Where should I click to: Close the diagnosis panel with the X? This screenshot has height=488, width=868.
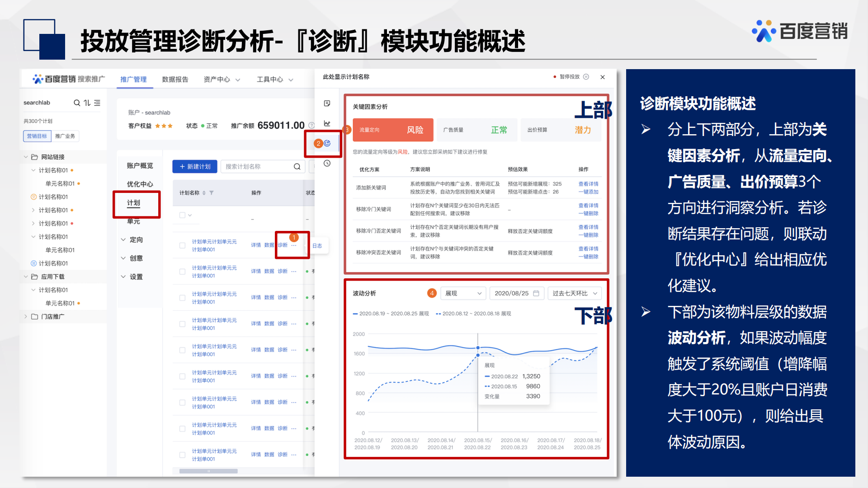603,77
